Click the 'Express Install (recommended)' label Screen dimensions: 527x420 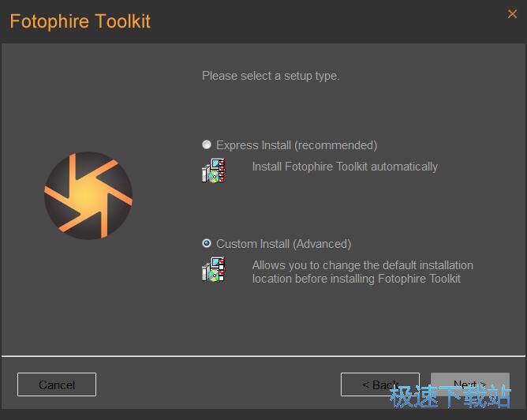[297, 145]
